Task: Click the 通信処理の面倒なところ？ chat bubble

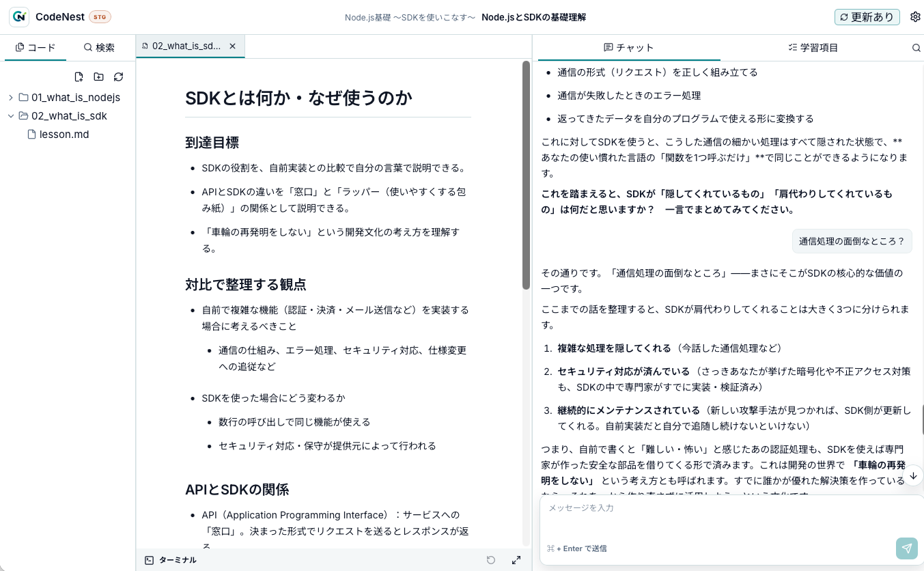Action: point(852,241)
